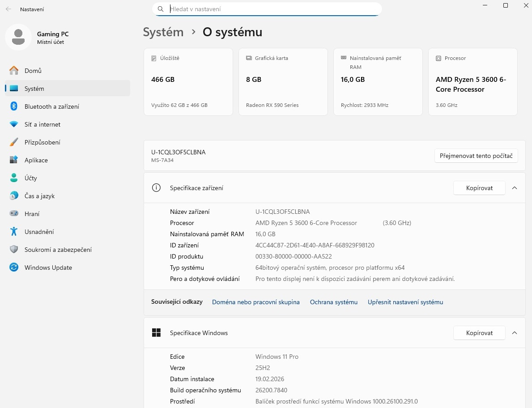Viewport: 532px width, 408px height.
Task: Select the Čas a jazyk icon
Action: click(14, 195)
